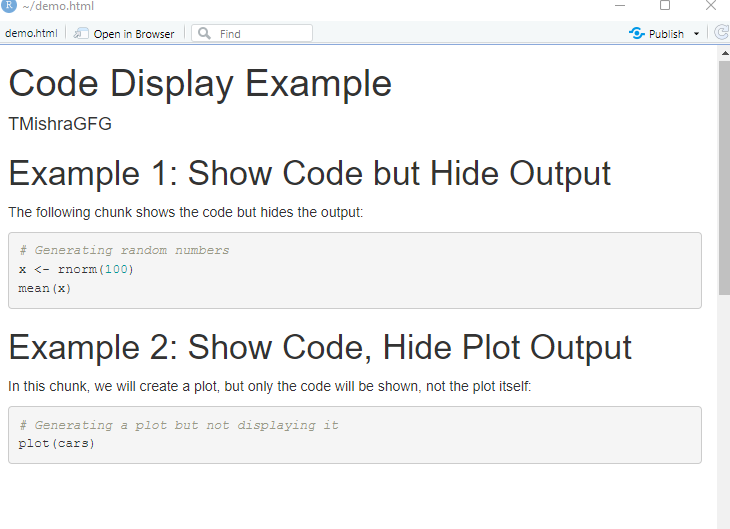Screen dimensions: 730x529
Task: Refresh the viewer with reload icon
Action: (x=722, y=33)
